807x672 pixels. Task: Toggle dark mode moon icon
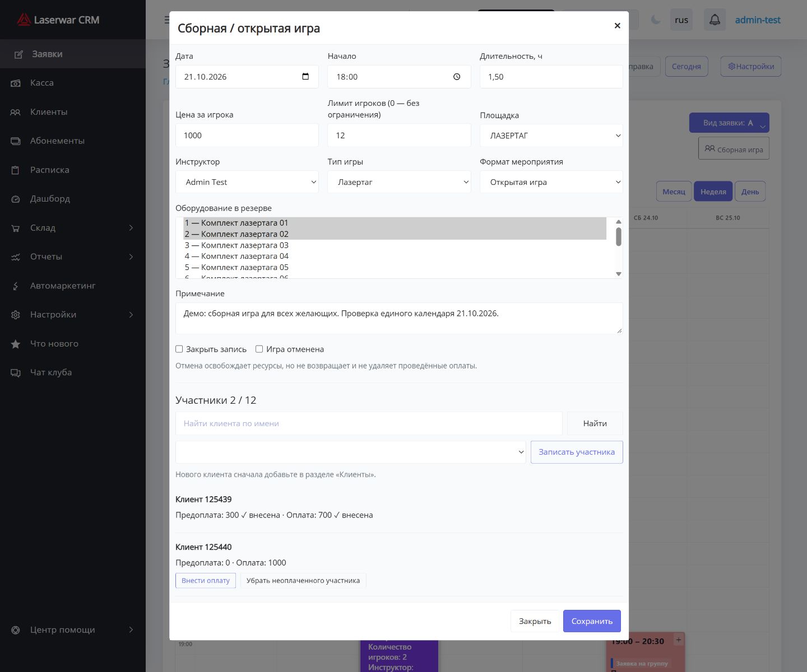point(655,20)
